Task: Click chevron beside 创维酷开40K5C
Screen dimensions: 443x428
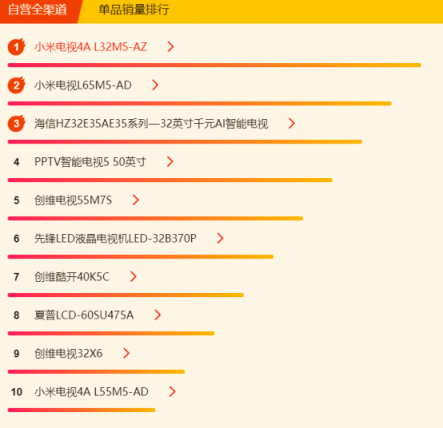Action: (133, 277)
